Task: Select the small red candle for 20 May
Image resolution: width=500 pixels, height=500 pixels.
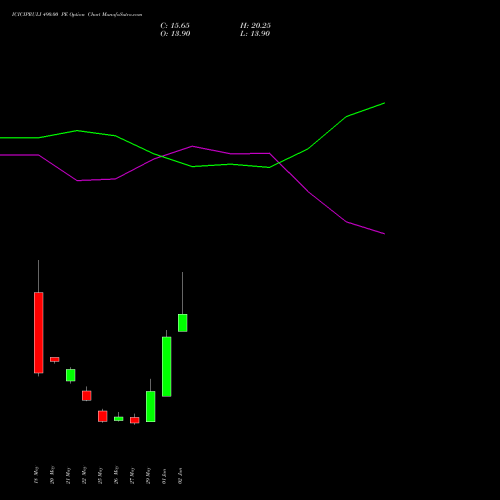Action: point(55,359)
